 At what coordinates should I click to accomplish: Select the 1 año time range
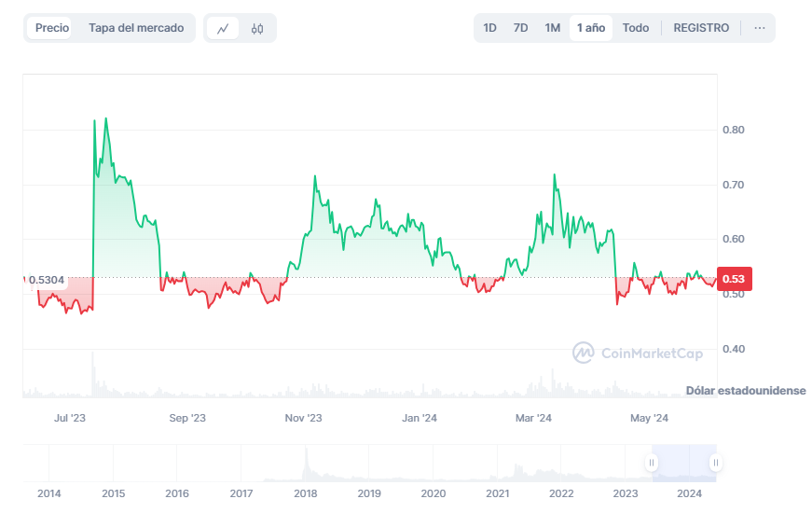[x=591, y=28]
